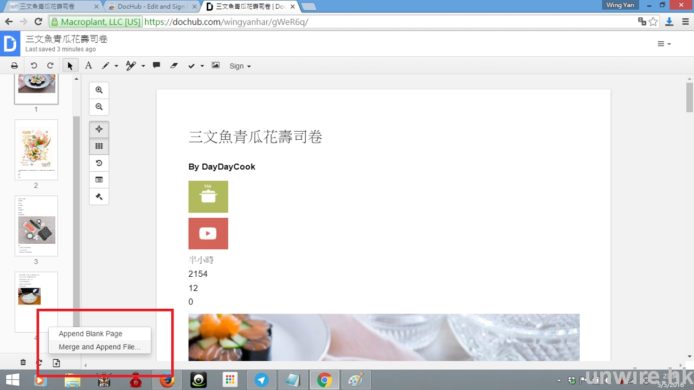Screen dimensions: 694x390
Task: Toggle the pan/move mode button
Action: click(x=99, y=129)
